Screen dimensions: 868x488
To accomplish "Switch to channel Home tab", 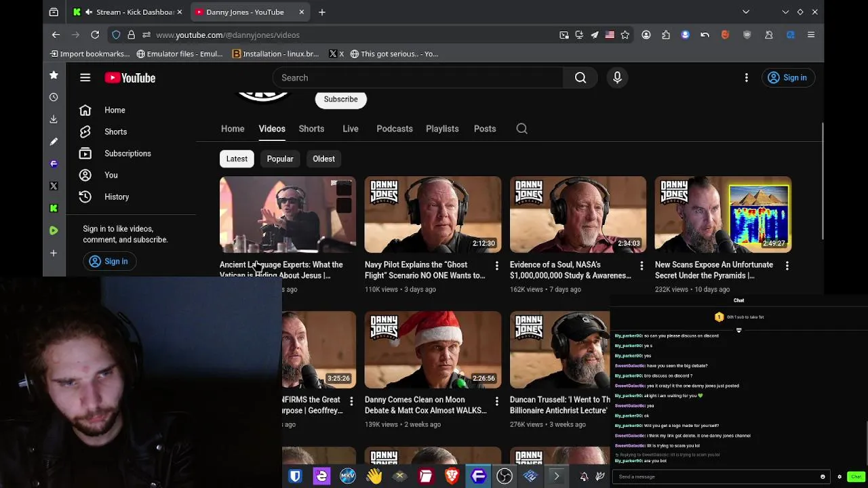I will coord(233,129).
